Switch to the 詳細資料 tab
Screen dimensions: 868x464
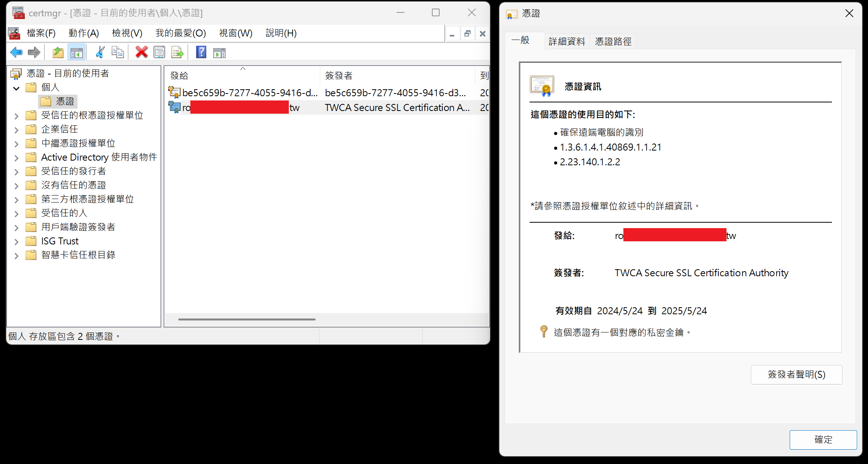tap(567, 42)
